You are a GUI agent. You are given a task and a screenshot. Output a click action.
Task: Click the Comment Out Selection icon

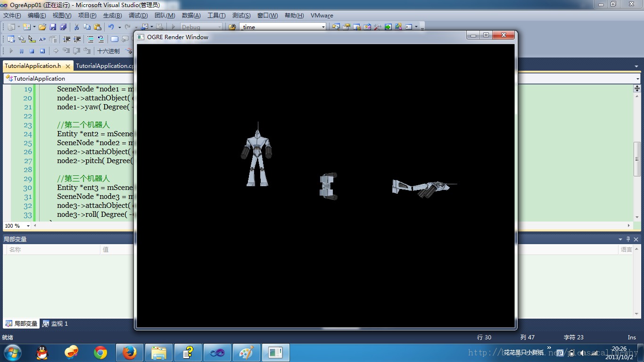click(91, 39)
